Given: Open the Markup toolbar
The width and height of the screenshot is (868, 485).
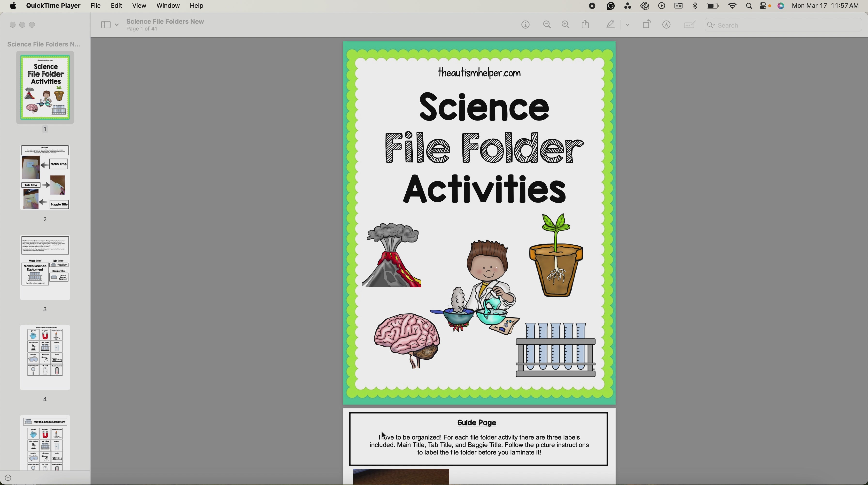Looking at the screenshot, I should click(666, 24).
